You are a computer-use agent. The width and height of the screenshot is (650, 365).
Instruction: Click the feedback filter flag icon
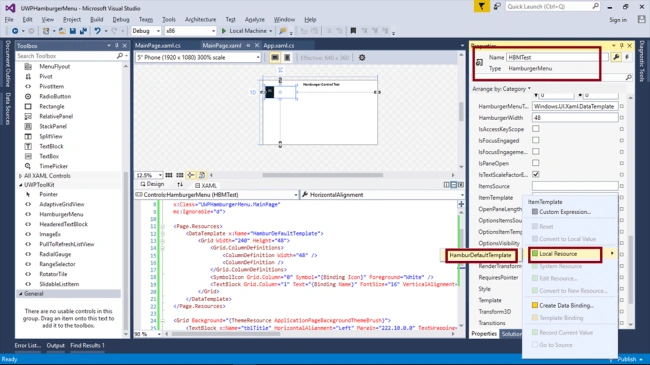coord(481,7)
